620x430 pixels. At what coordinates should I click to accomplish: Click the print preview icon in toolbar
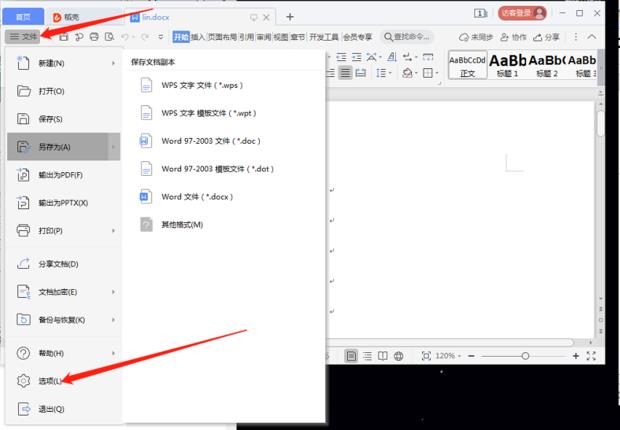(110, 37)
